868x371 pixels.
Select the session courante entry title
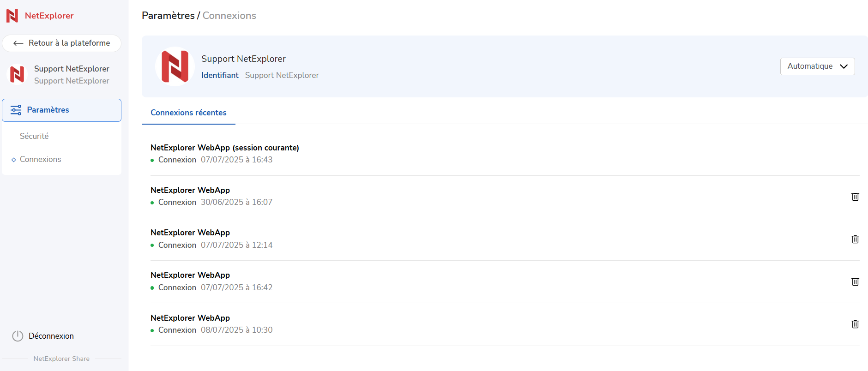[x=225, y=148]
